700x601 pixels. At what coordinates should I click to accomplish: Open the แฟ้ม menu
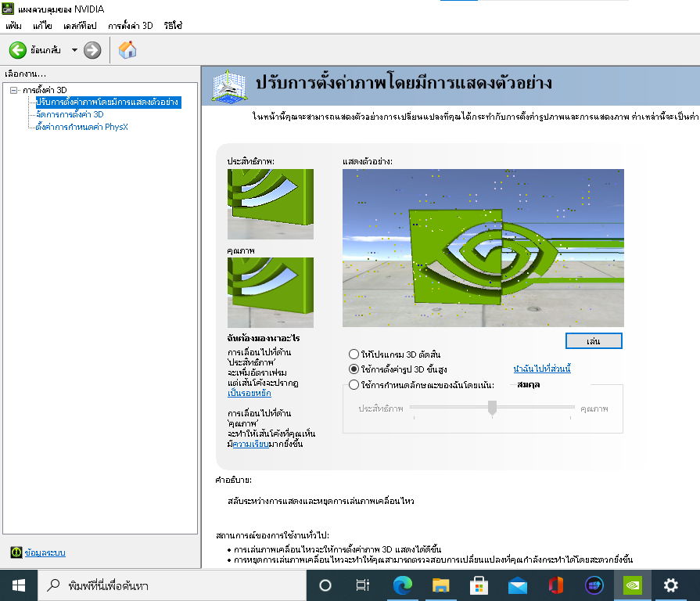(13, 26)
